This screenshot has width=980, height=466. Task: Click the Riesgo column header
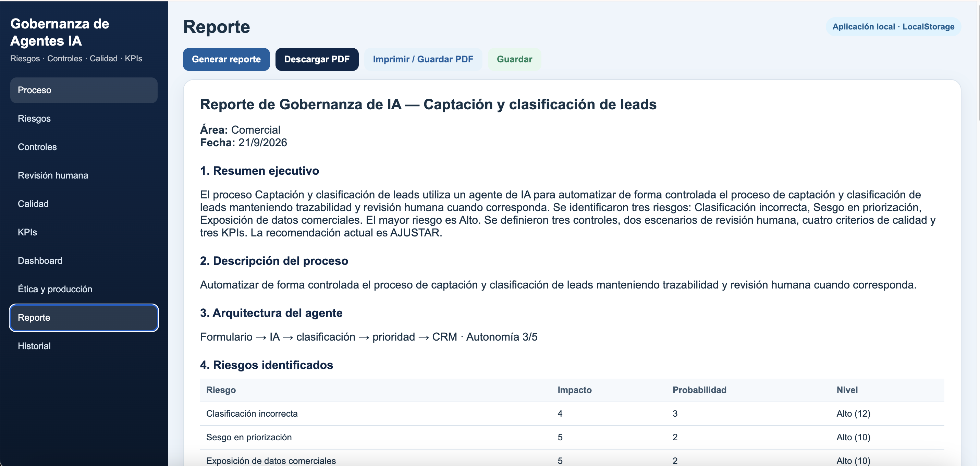[221, 390]
